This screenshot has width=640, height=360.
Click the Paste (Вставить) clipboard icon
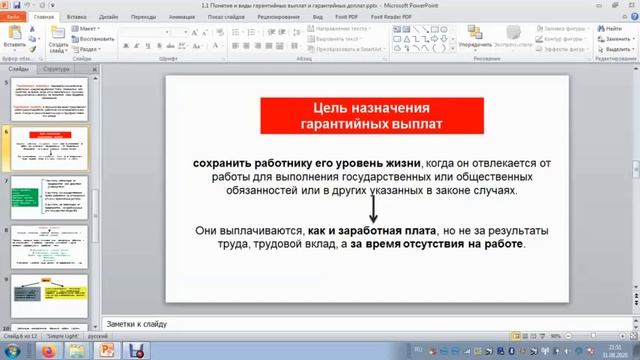(x=14, y=33)
